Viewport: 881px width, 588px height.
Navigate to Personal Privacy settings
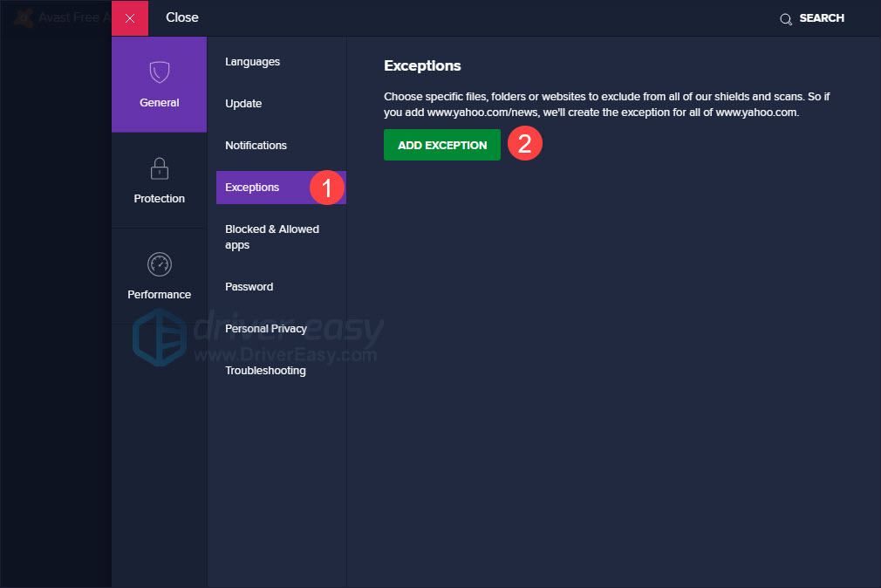click(265, 329)
